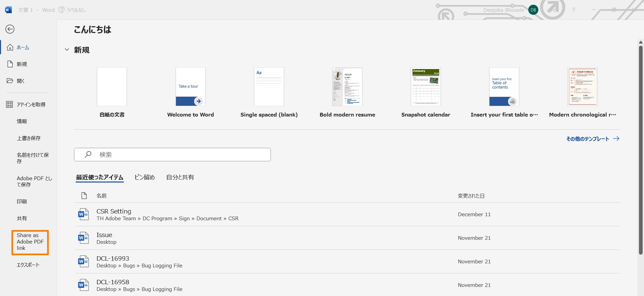The width and height of the screenshot is (644, 296).
Task: Switch to the 最近使ったアイテム tab
Action: click(x=100, y=177)
